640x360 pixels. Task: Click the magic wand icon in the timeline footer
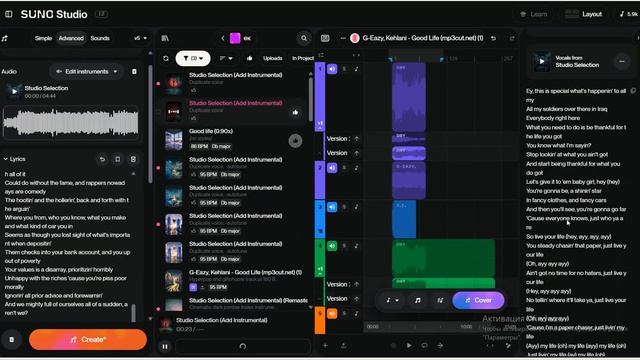tap(508, 345)
